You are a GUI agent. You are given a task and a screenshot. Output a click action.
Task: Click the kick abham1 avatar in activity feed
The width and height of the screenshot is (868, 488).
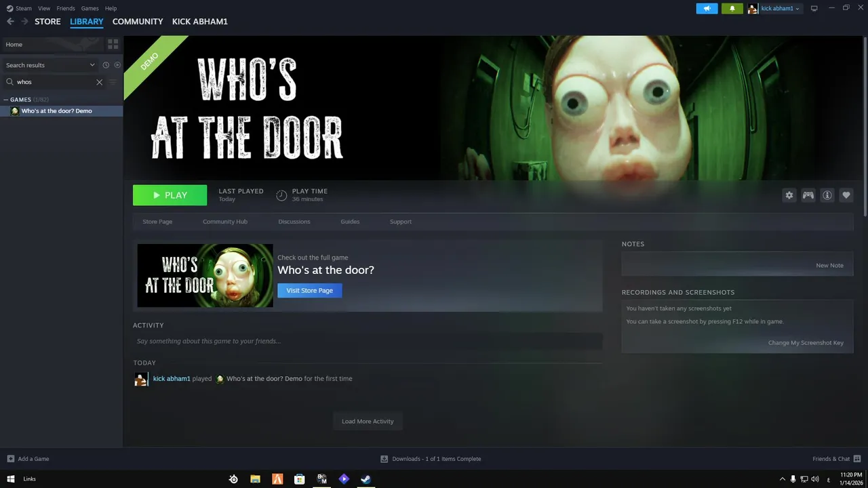140,380
